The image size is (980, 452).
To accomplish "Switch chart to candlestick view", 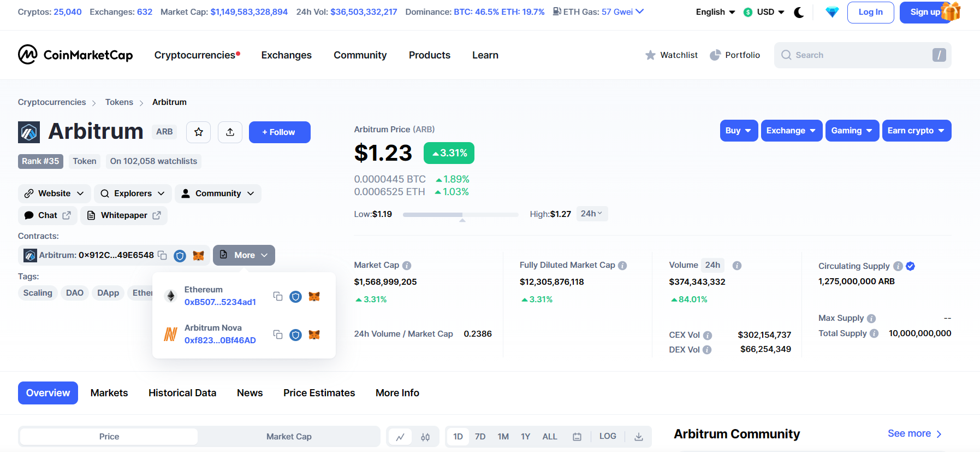I will coord(425,437).
